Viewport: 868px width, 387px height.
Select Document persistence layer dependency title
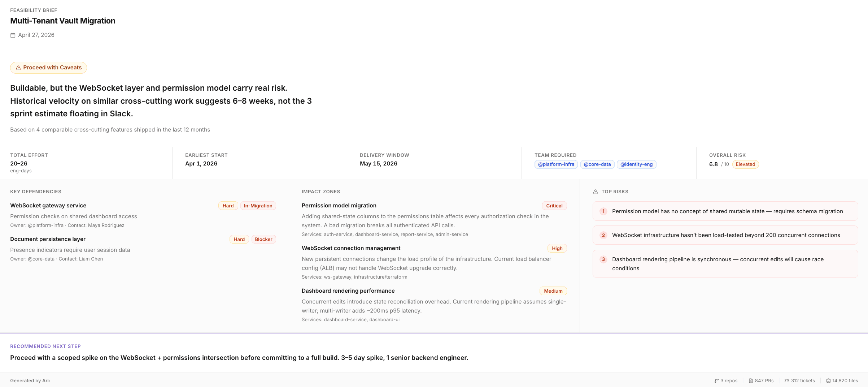point(48,239)
